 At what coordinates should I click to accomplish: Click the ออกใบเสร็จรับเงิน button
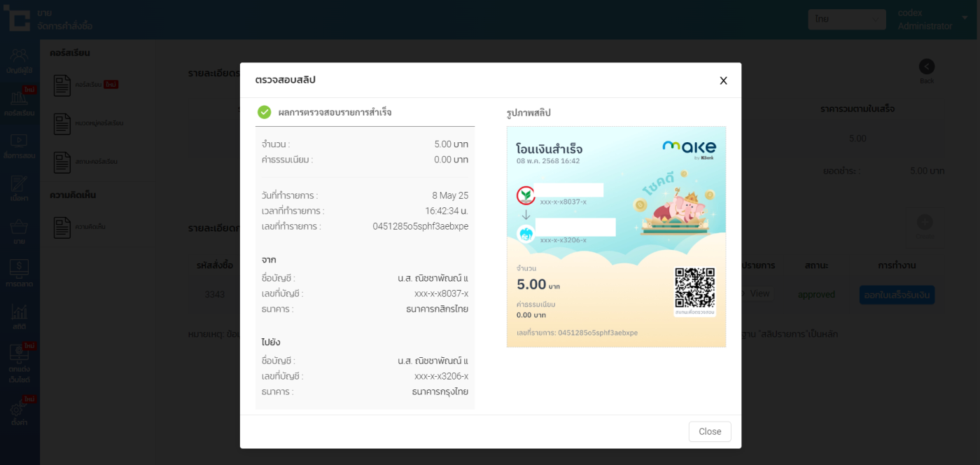tap(896, 295)
